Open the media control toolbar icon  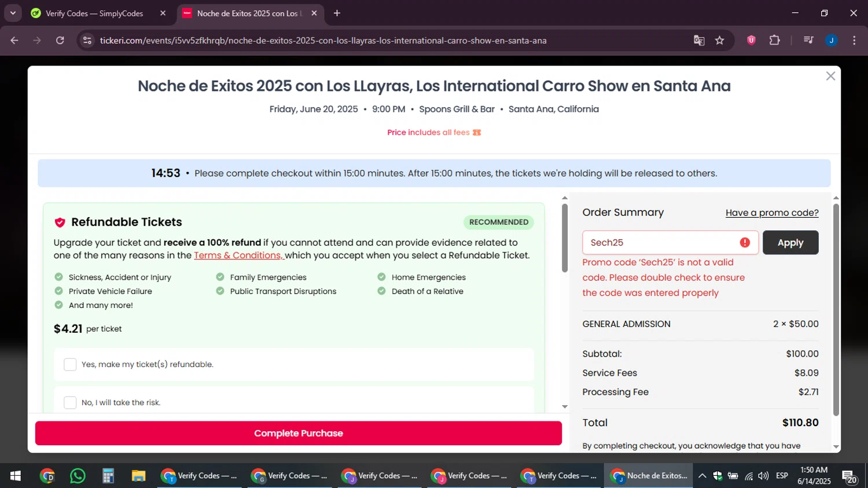click(809, 41)
